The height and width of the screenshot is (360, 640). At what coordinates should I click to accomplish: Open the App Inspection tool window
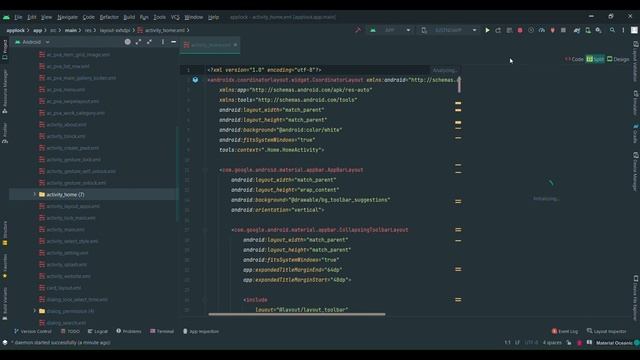point(201,331)
